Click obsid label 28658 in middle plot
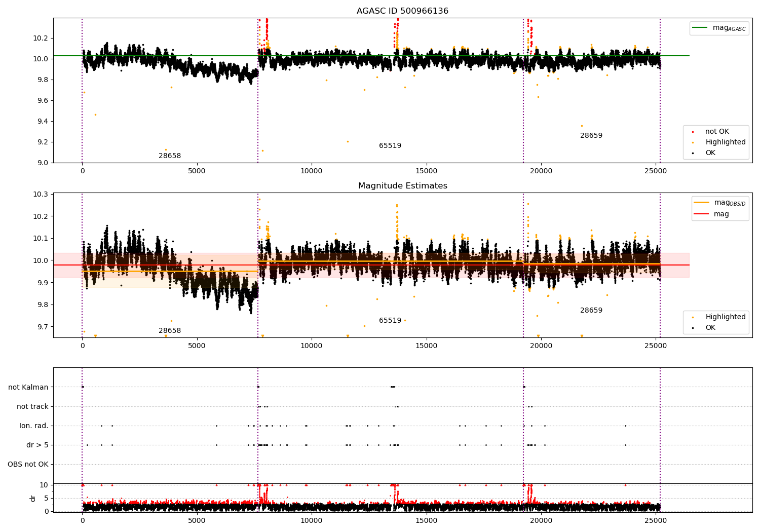 (170, 331)
